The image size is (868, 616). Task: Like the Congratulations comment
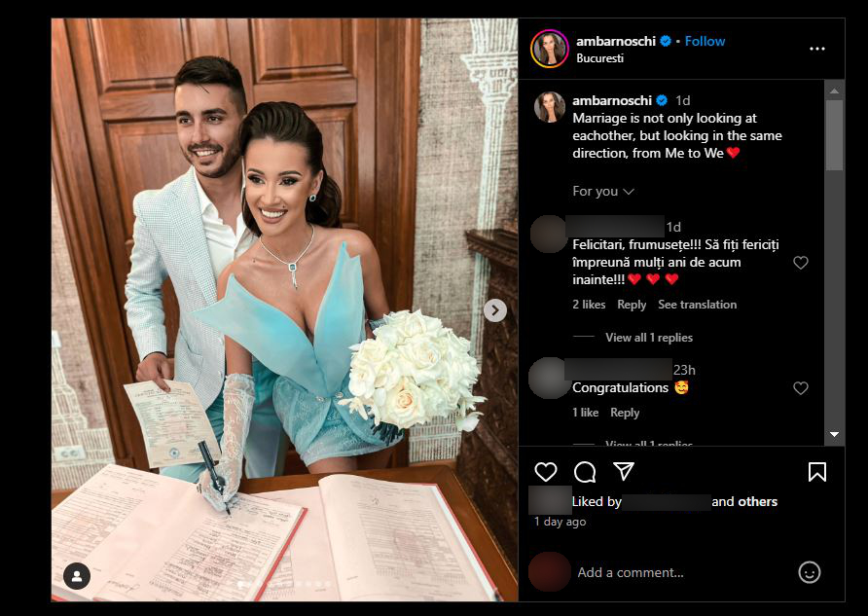pos(801,388)
